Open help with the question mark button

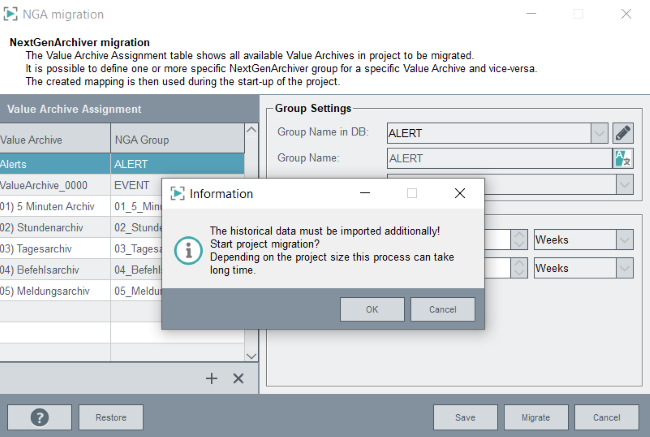click(x=39, y=417)
